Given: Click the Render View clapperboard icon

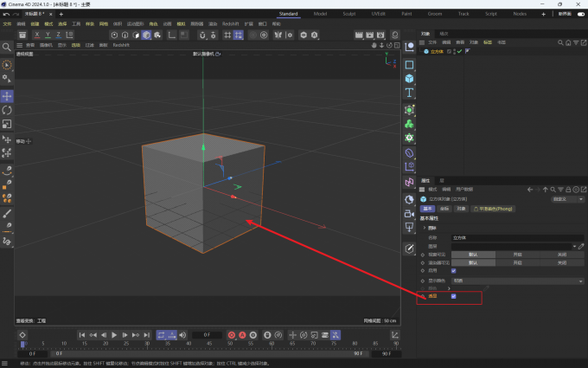Looking at the screenshot, I should 359,35.
